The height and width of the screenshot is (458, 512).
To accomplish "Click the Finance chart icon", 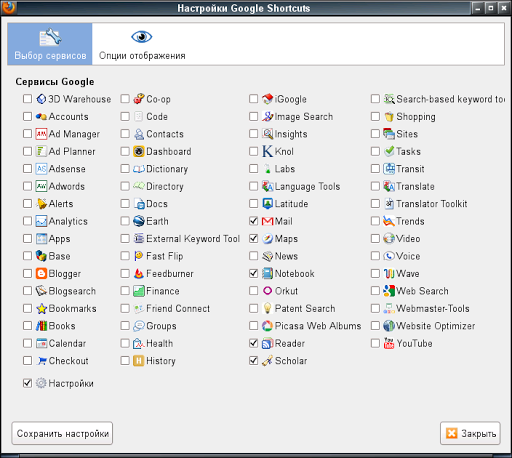I will coord(139,291).
